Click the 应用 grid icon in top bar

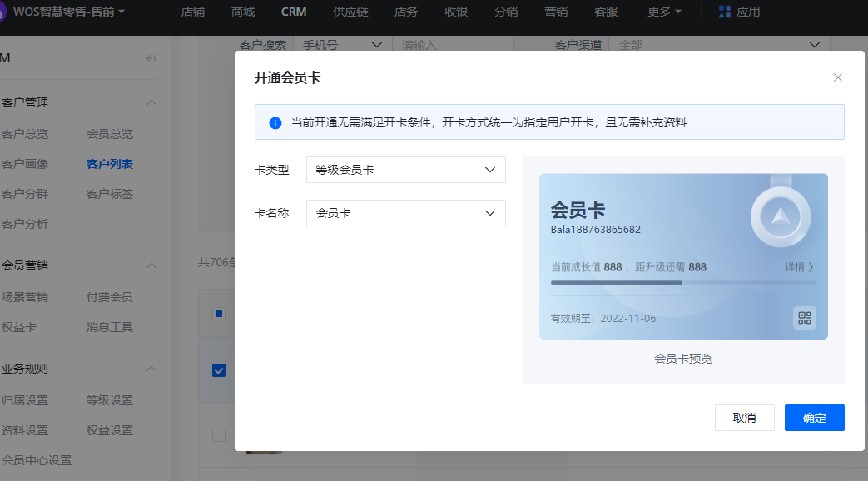pyautogui.click(x=725, y=12)
